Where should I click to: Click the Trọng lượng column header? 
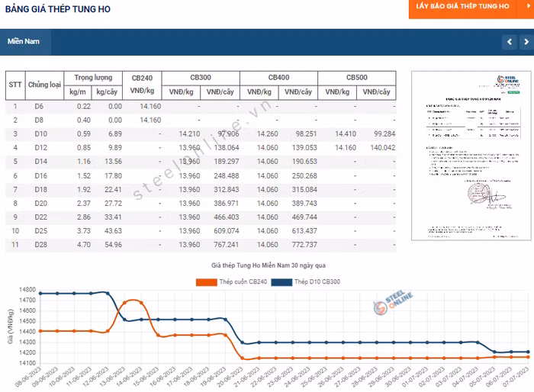(x=93, y=78)
